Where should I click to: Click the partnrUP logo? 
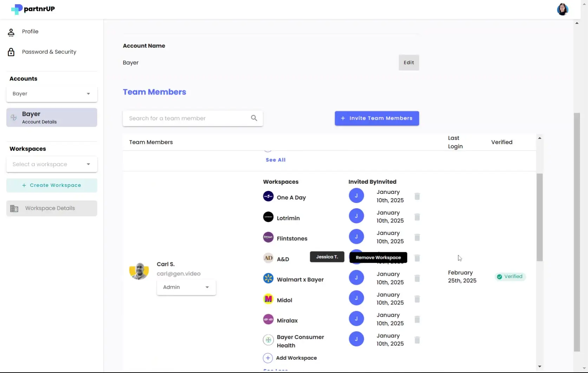coord(32,9)
